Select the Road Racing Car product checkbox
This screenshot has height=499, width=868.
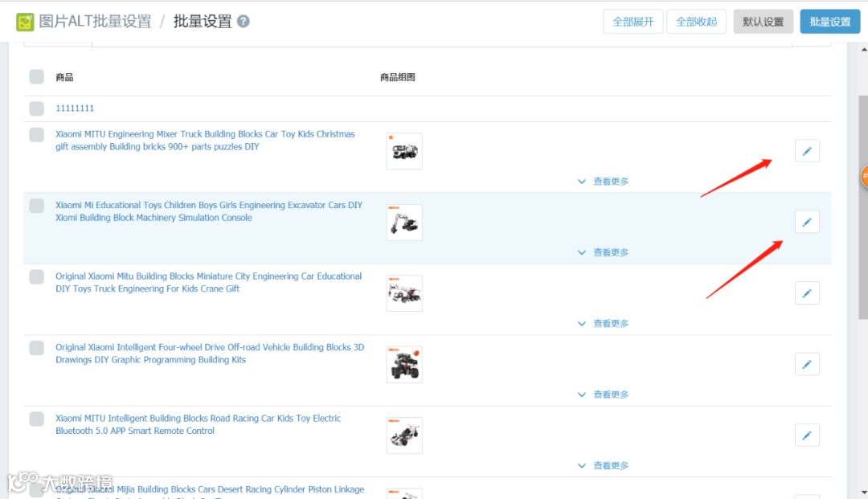pos(36,419)
